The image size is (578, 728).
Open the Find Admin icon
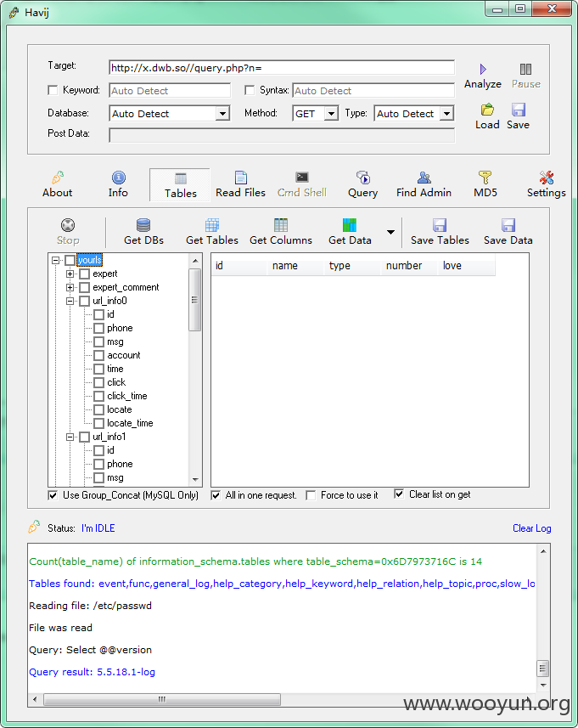coord(424,178)
